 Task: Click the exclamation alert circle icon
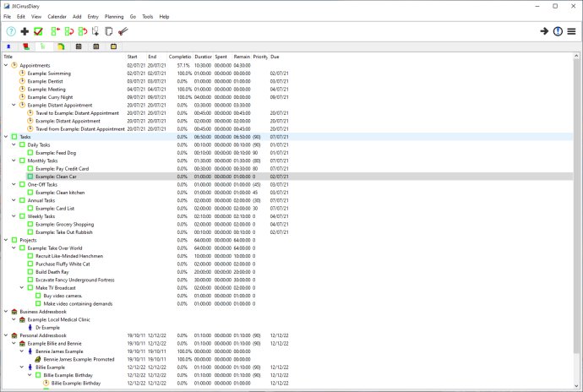pos(558,31)
